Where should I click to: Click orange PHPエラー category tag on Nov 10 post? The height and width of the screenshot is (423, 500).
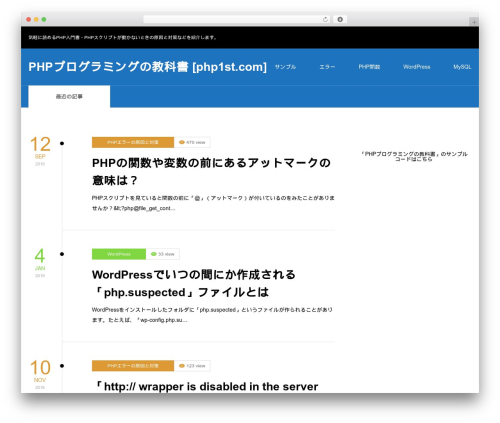tap(133, 366)
